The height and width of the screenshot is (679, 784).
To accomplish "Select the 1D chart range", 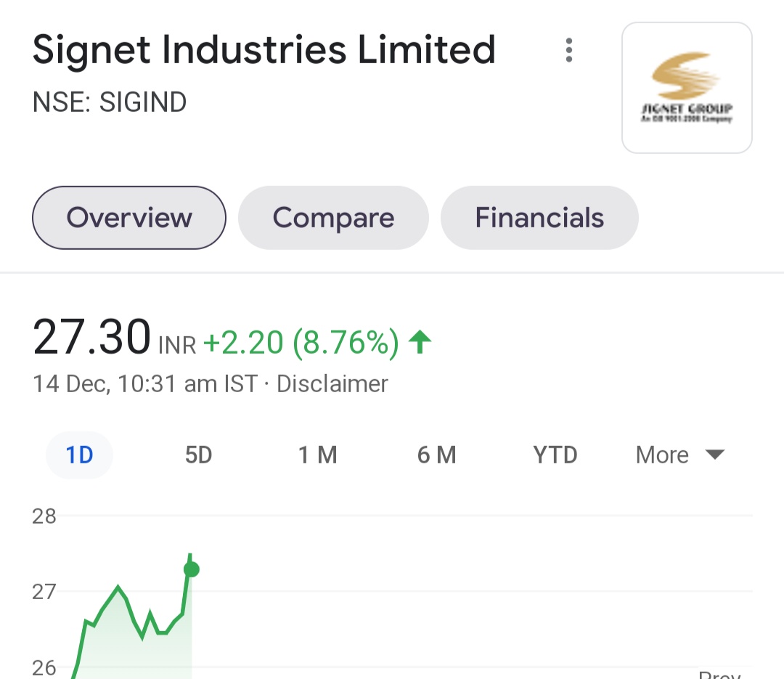I will 80,455.
